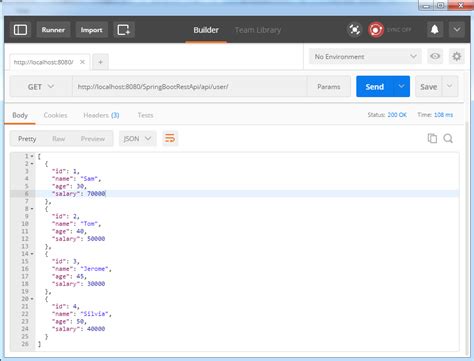Copy response body to clipboard
474x361 pixels.
point(432,138)
